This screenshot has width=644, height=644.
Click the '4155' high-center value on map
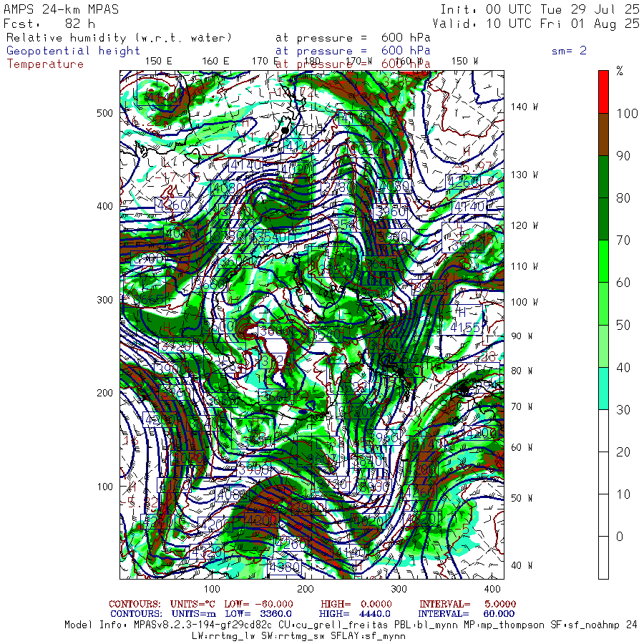click(x=465, y=328)
